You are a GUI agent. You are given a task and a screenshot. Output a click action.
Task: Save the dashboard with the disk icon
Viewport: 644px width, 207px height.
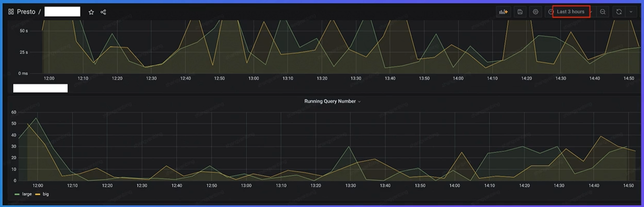[520, 12]
